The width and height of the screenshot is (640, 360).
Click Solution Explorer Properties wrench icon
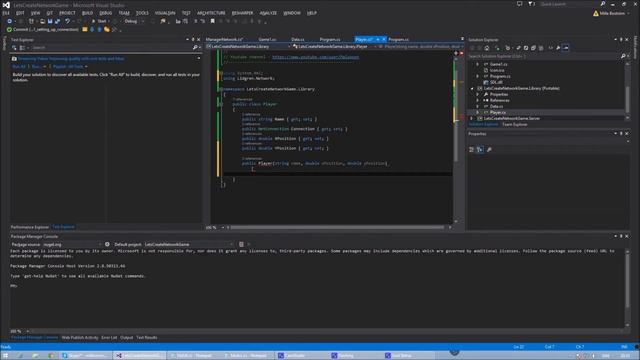[x=558, y=48]
